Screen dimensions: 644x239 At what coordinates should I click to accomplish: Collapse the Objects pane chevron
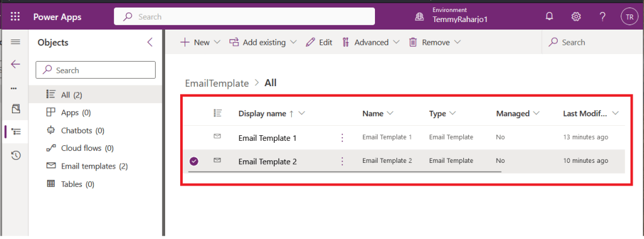pos(150,42)
